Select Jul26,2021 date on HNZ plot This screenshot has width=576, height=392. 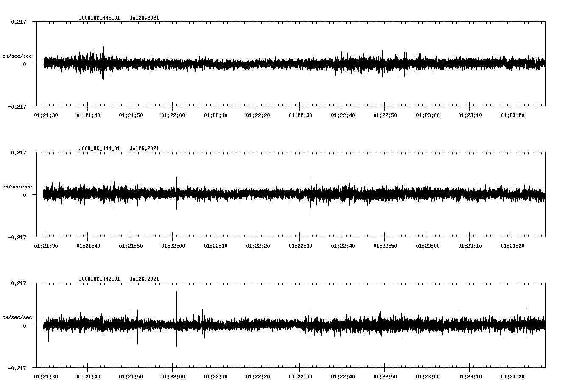click(144, 279)
